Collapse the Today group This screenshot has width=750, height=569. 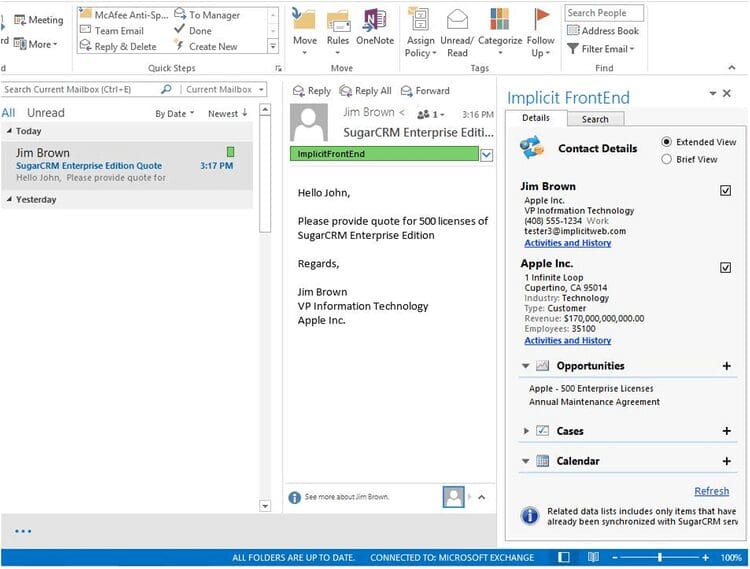tap(9, 131)
